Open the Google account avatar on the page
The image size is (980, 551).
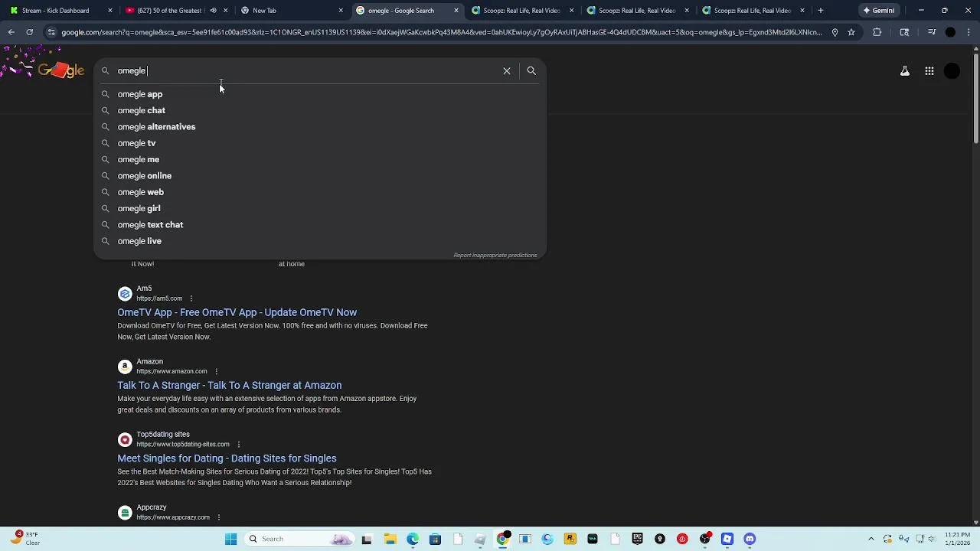click(952, 71)
